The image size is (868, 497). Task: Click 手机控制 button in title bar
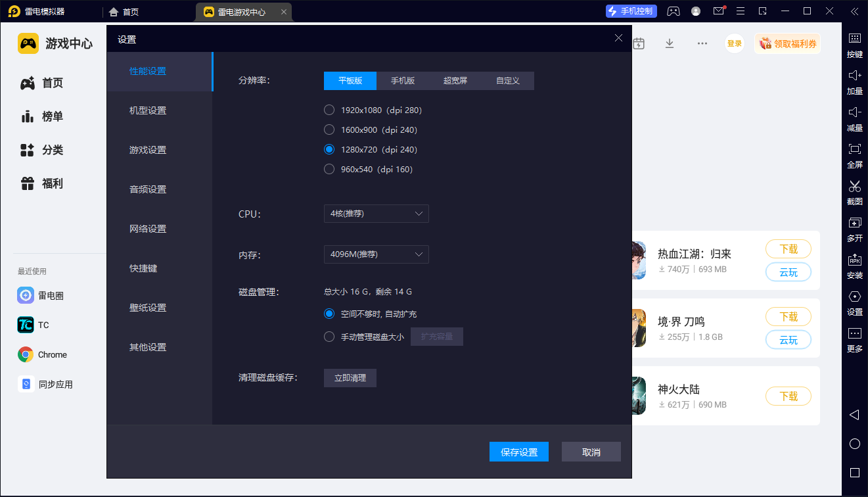pos(631,11)
